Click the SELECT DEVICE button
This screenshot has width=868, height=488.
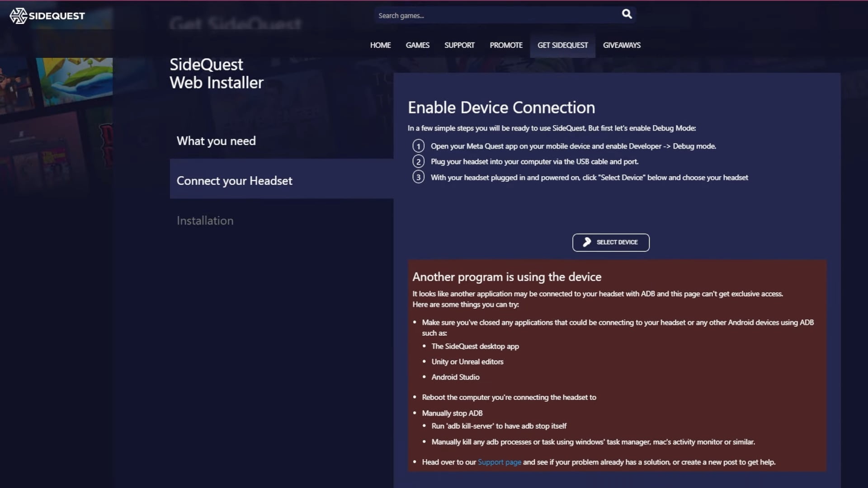pyautogui.click(x=610, y=242)
